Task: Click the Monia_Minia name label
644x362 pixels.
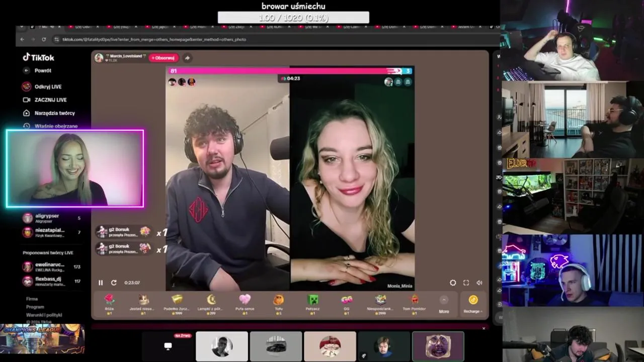Action: pos(399,286)
